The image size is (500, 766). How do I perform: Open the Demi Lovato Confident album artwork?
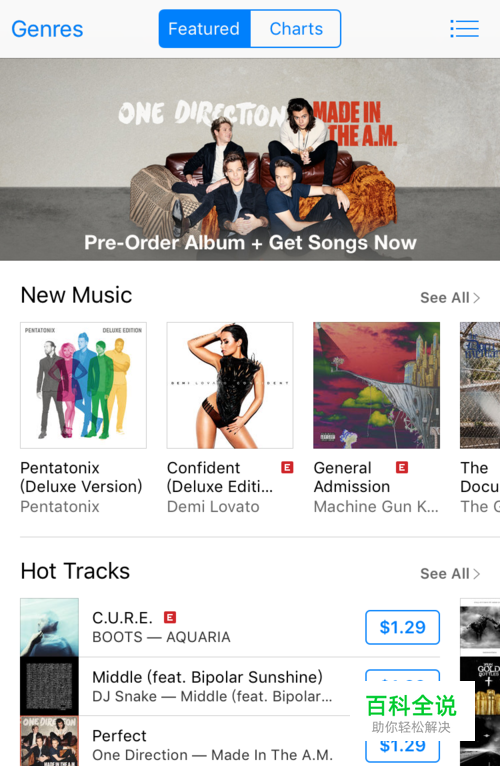(230, 385)
